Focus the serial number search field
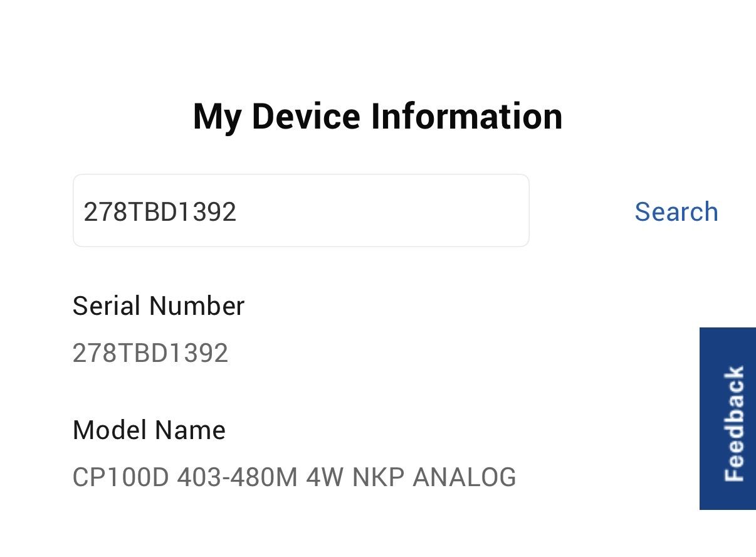756x557 pixels. 301,211
